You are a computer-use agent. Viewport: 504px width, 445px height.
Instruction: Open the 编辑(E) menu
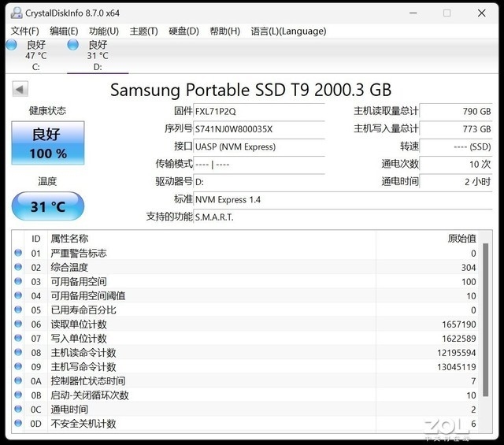click(x=64, y=31)
